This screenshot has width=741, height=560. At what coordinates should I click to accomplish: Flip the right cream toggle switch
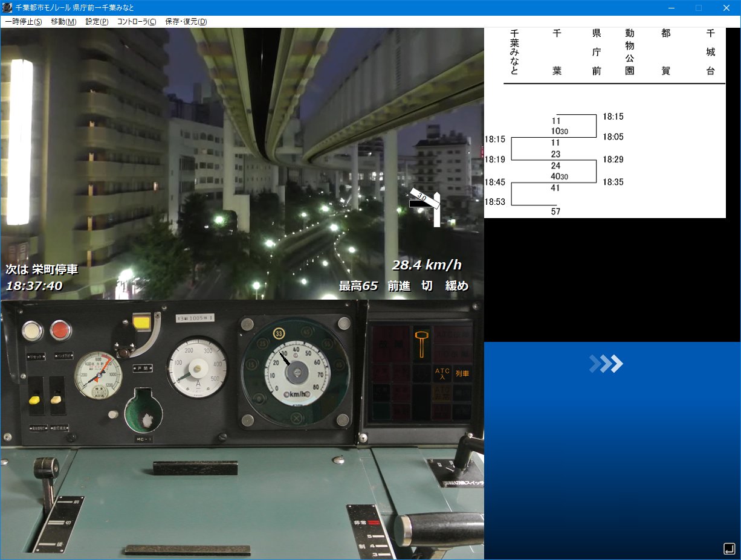click(56, 399)
